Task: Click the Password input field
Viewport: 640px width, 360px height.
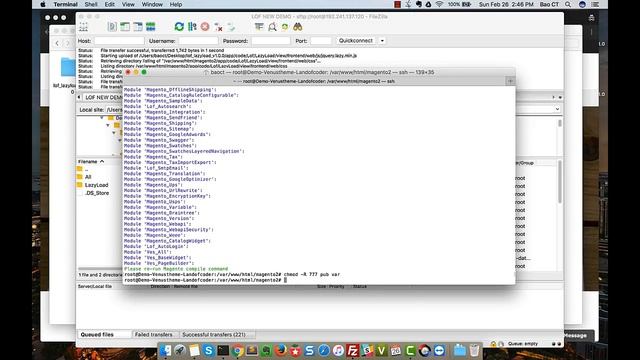Action: [x=271, y=41]
